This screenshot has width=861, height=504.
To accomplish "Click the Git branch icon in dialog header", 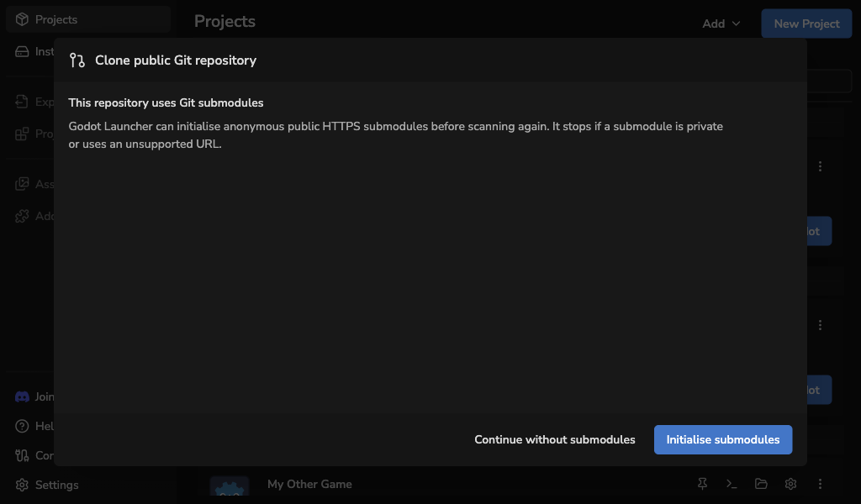I will click(77, 60).
